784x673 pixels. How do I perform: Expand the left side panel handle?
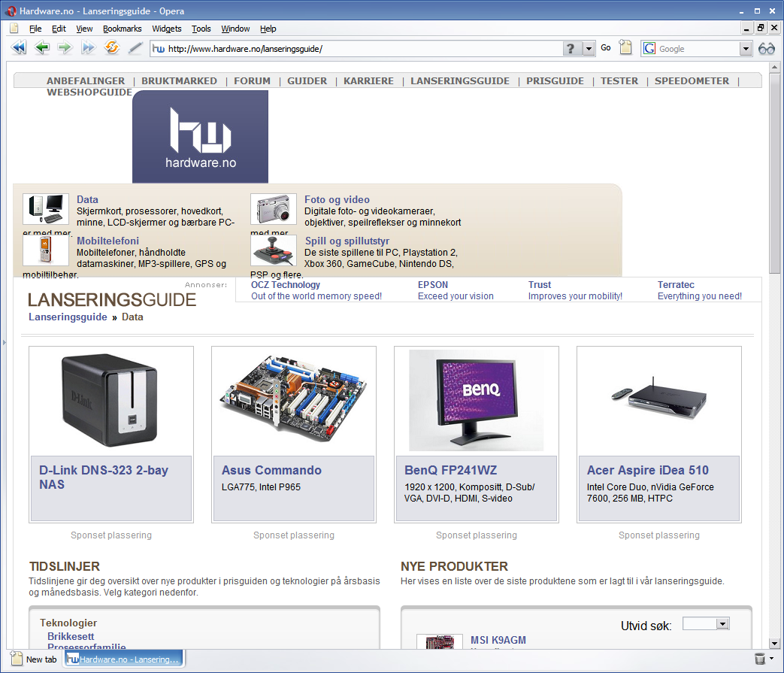click(x=4, y=342)
